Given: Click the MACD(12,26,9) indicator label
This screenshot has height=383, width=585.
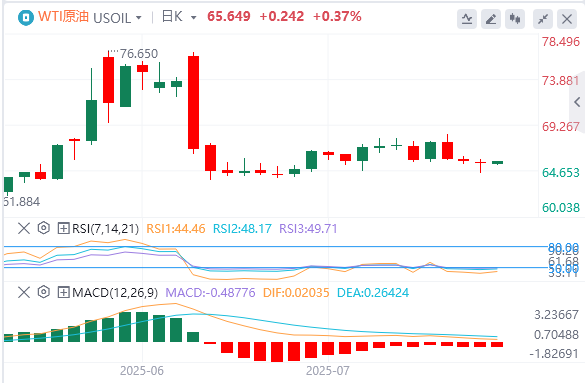Looking at the screenshot, I should click(x=115, y=292).
